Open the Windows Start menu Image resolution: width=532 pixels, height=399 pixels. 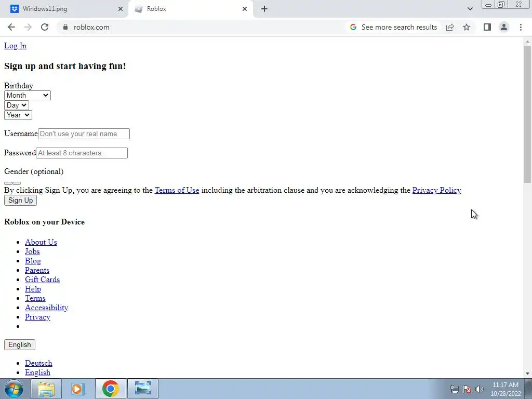[14, 389]
